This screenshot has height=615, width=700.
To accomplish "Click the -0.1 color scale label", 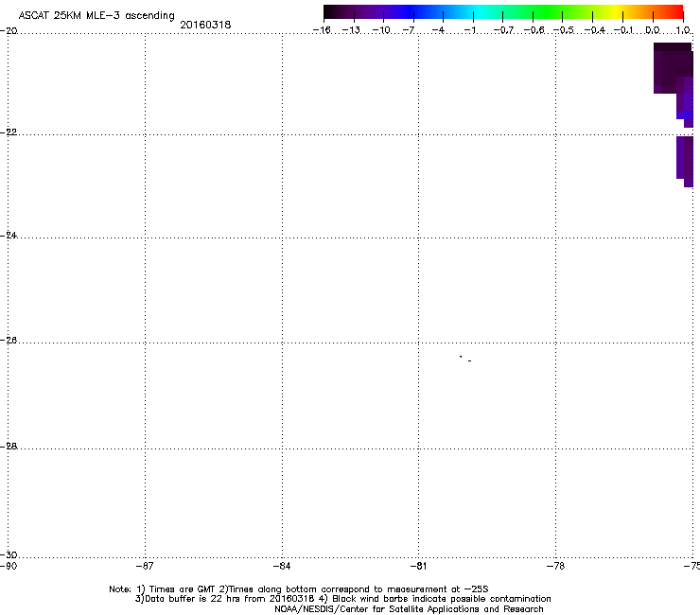I will click(x=623, y=30).
